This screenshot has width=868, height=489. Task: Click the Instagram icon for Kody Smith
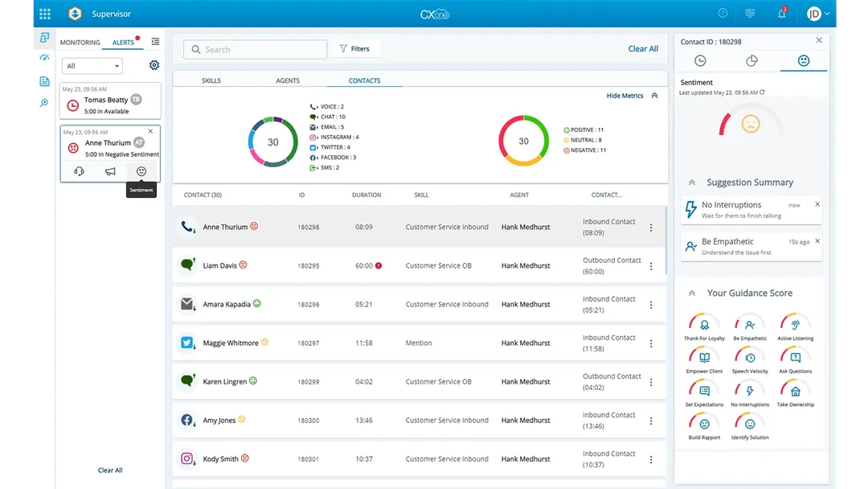point(187,459)
